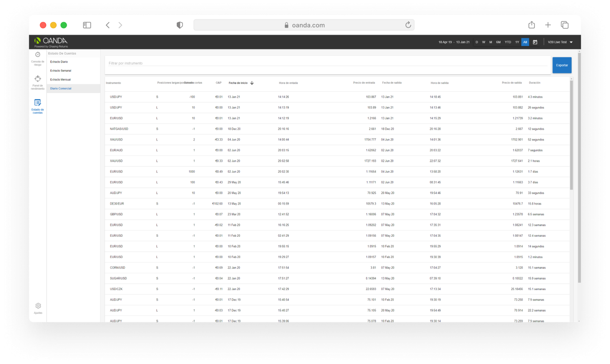This screenshot has height=364, width=610.
Task: Expand the V20 Live Test account dropdown
Action: tap(560, 42)
